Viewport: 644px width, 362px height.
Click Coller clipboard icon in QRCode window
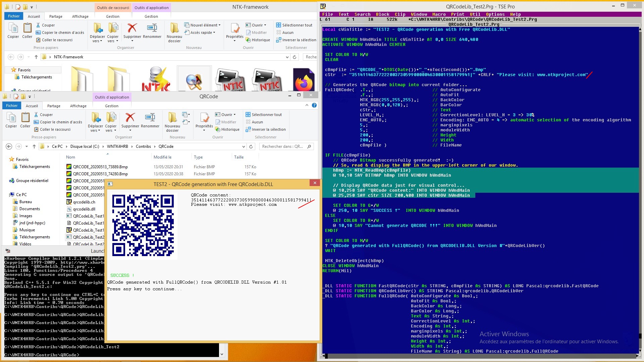click(25, 120)
